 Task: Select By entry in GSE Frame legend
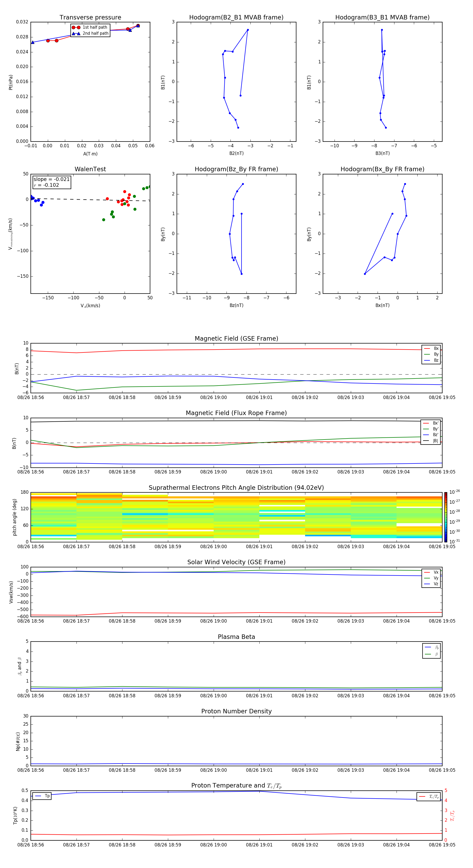pyautogui.click(x=431, y=355)
